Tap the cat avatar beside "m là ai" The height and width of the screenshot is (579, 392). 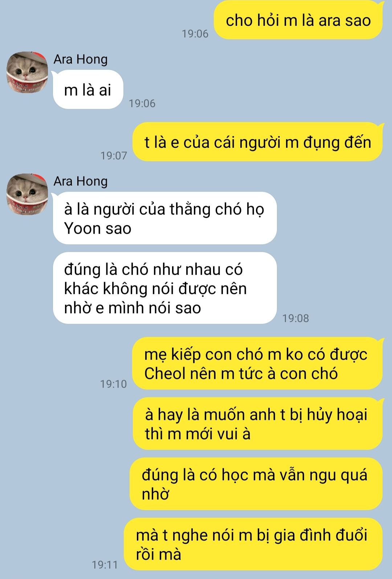(x=28, y=72)
